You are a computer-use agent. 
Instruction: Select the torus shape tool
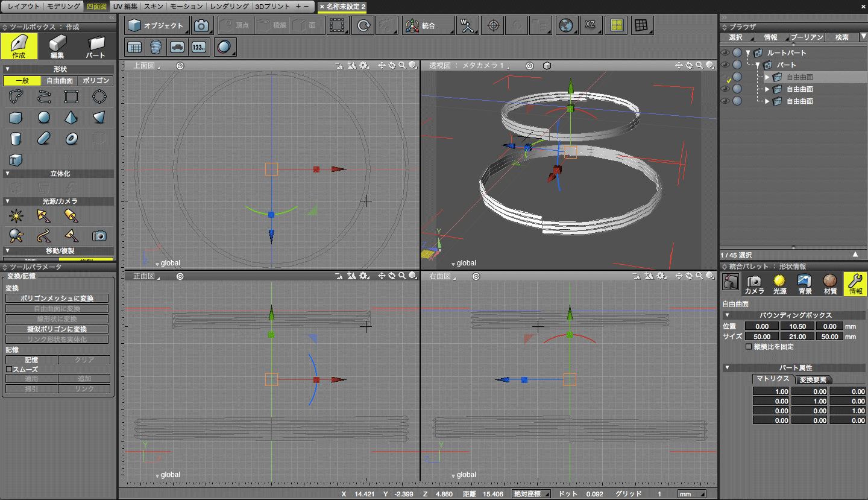(72, 139)
